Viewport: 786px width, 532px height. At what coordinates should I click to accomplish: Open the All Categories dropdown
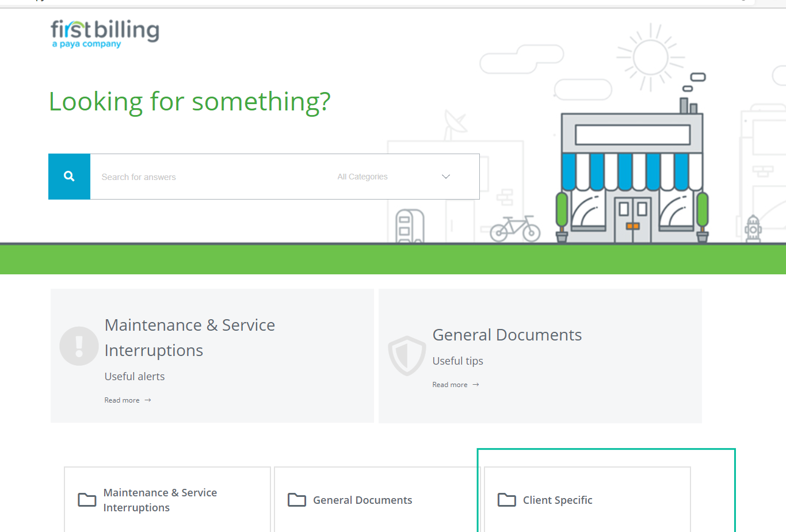coord(394,177)
